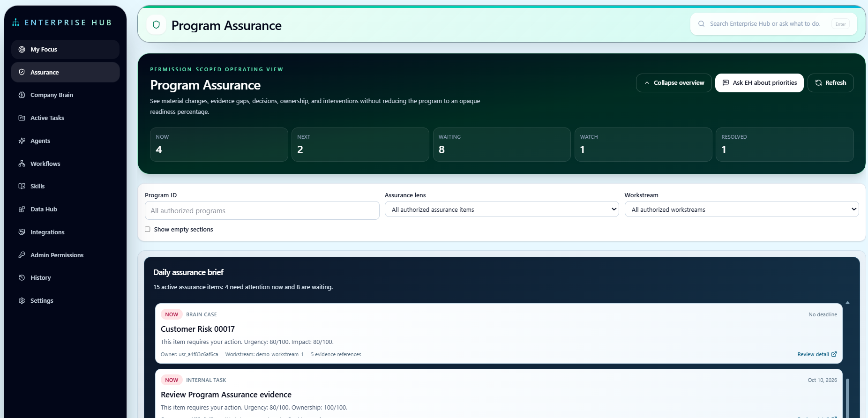Select the NEXT stat card
Screen dimensions: 868x418
(360, 144)
